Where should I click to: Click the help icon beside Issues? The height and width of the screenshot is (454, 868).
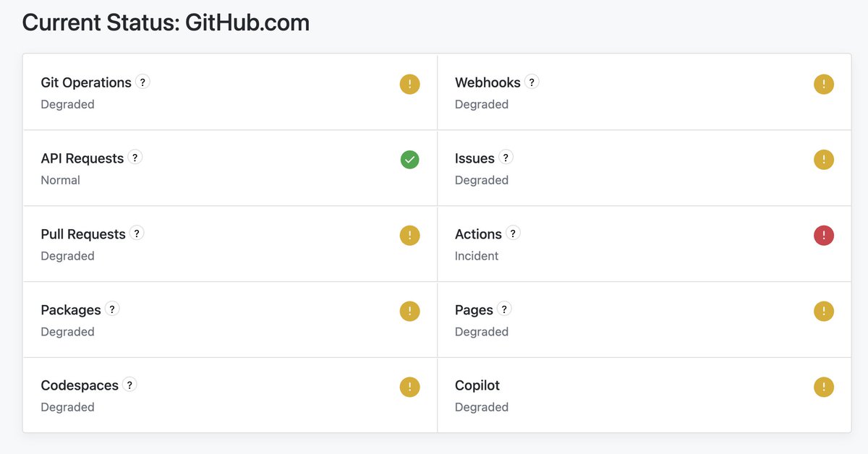coord(506,157)
